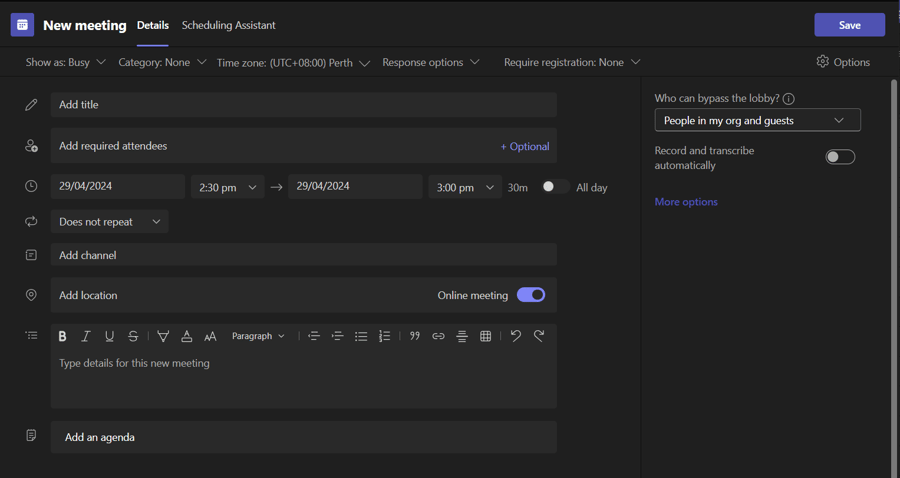Undo the last edit
The height and width of the screenshot is (478, 900).
coord(515,336)
